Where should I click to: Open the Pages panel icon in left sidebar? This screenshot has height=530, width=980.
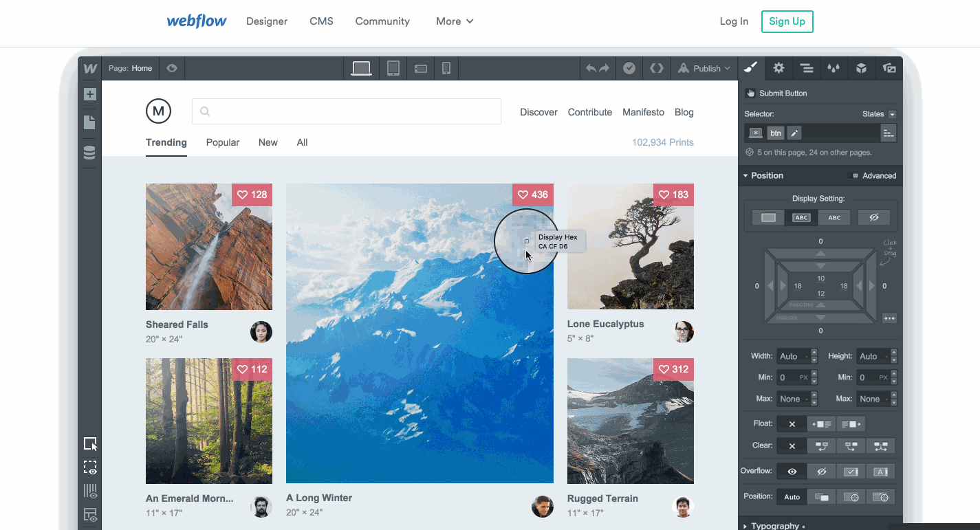(89, 122)
